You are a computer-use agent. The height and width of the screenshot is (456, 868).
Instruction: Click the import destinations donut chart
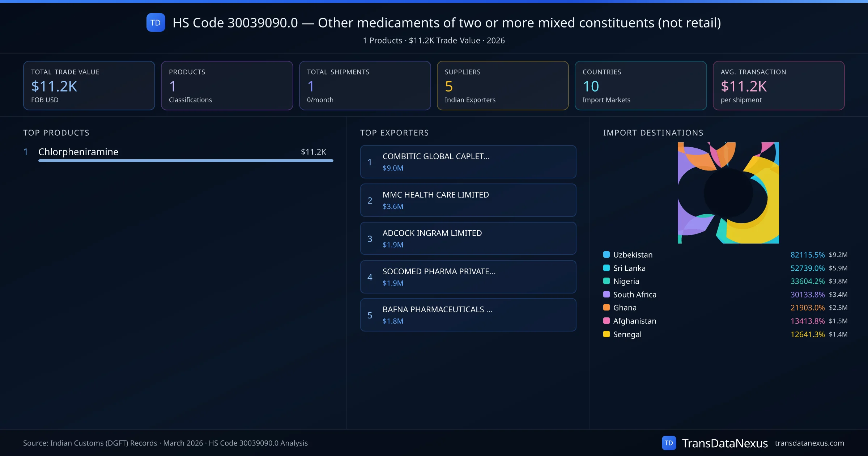[x=728, y=193]
